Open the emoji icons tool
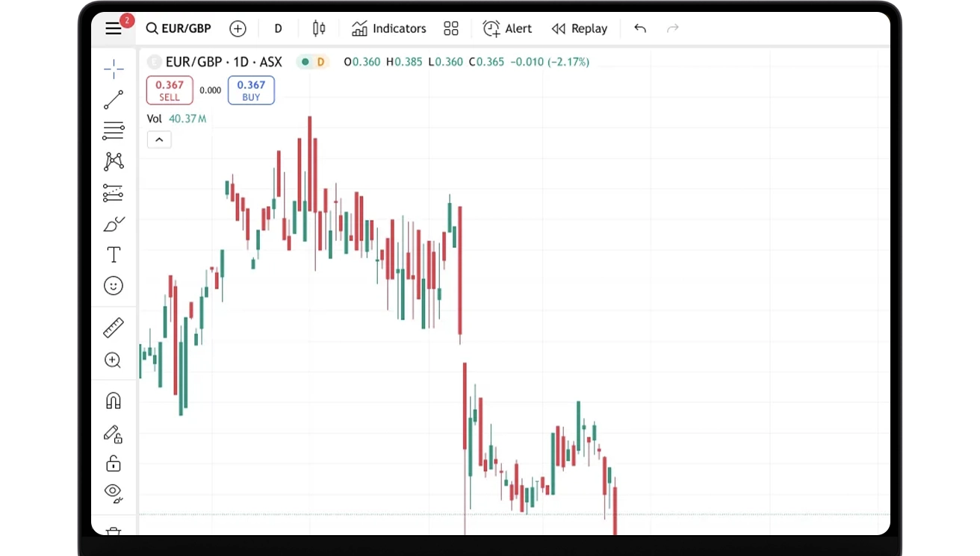The width and height of the screenshot is (980, 556). point(114,286)
